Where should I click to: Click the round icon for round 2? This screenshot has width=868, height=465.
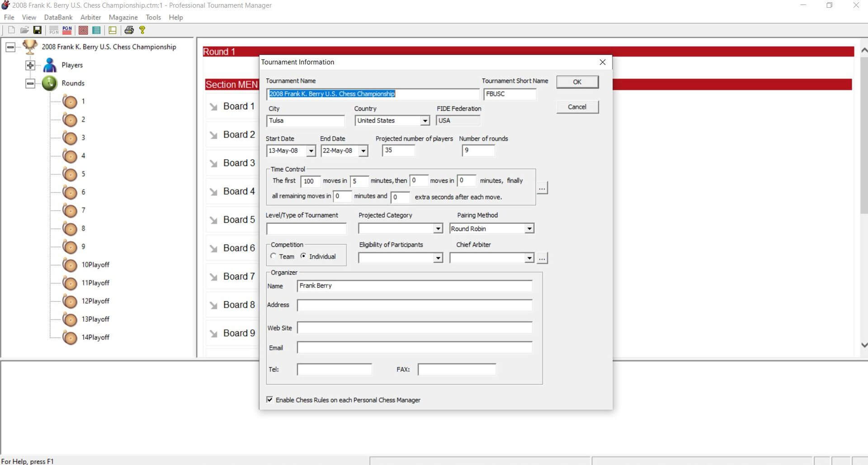coord(70,120)
